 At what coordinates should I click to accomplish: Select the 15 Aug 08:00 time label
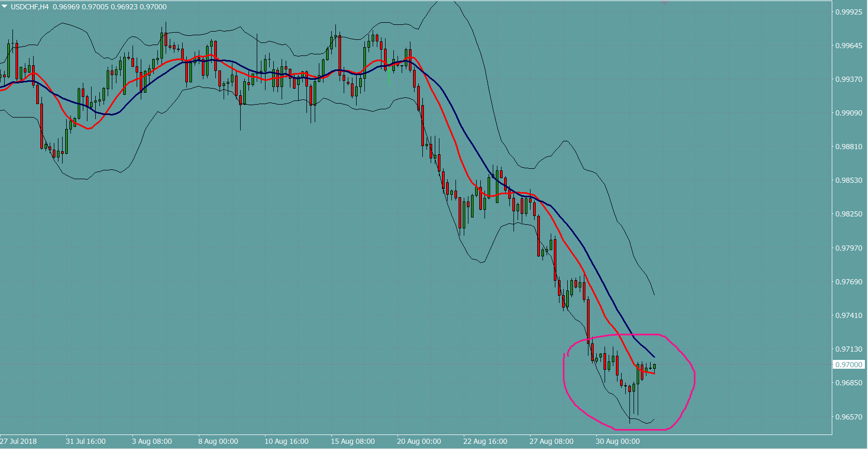(352, 441)
